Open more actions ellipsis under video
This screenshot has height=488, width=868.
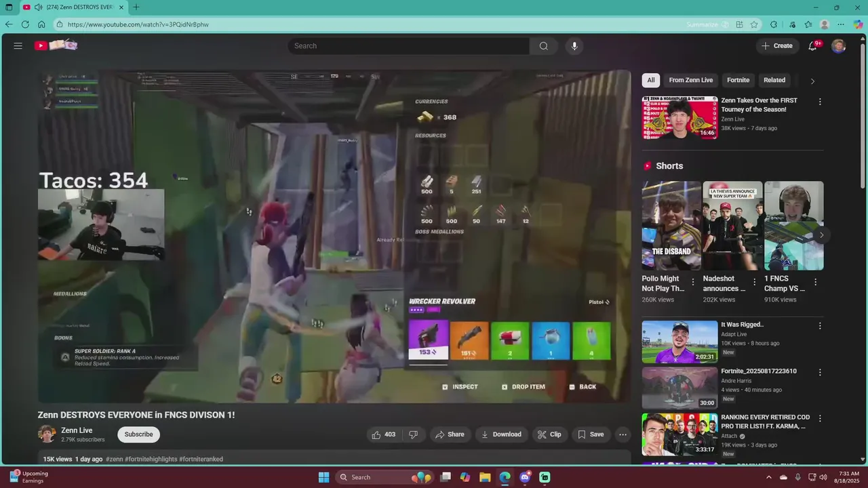coord(623,434)
